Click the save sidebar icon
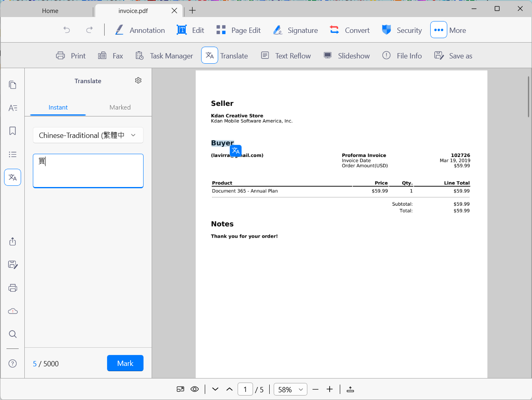This screenshot has width=532, height=400. 13,265
